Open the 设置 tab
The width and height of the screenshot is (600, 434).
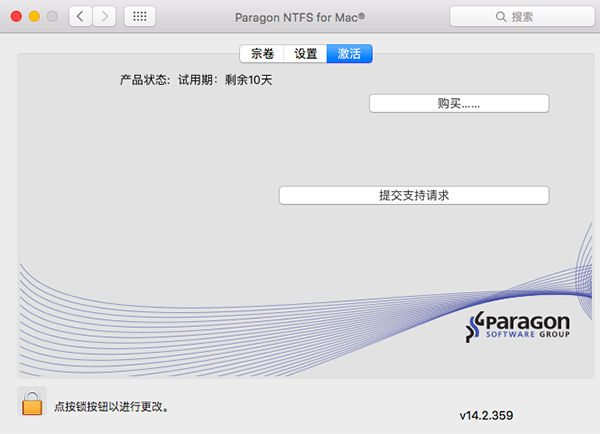point(305,54)
